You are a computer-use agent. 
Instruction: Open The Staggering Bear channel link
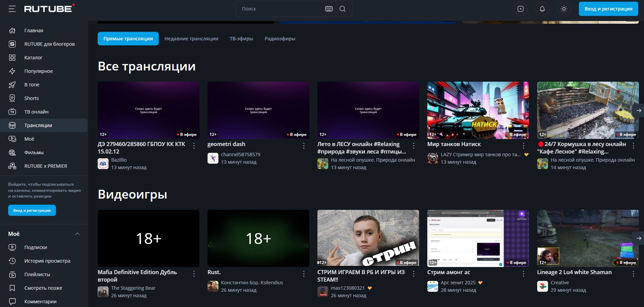pos(133,288)
